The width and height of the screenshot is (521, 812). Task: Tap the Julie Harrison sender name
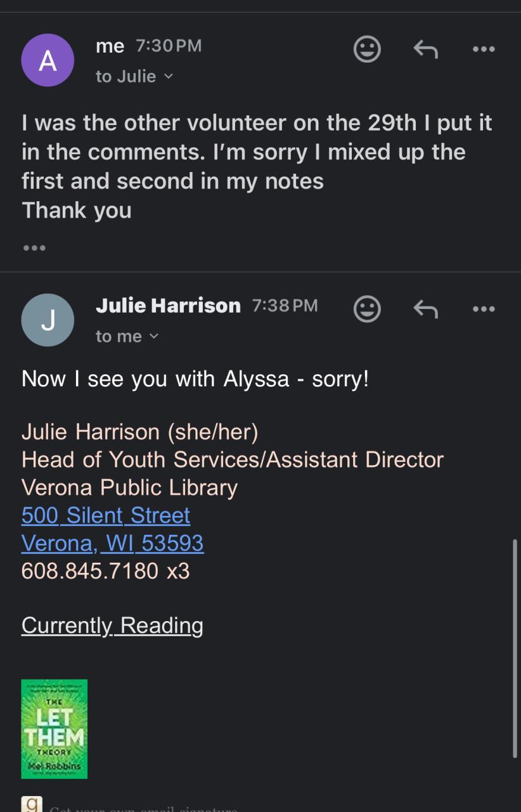point(168,306)
